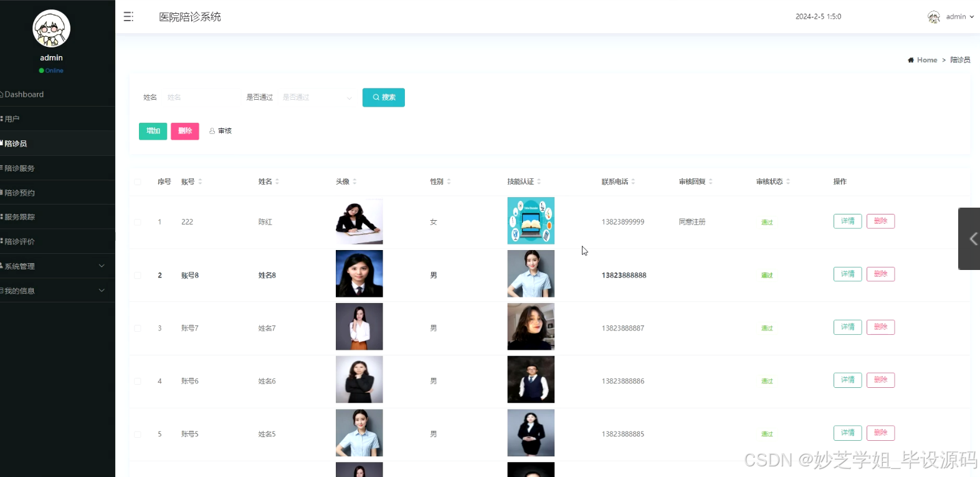Tick the select-all checkbox in table header

[138, 182]
